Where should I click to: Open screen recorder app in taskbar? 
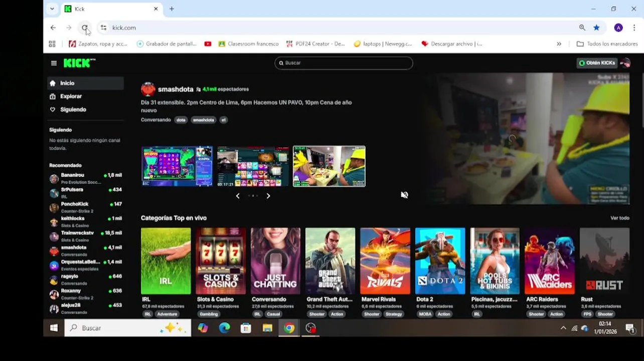click(311, 328)
